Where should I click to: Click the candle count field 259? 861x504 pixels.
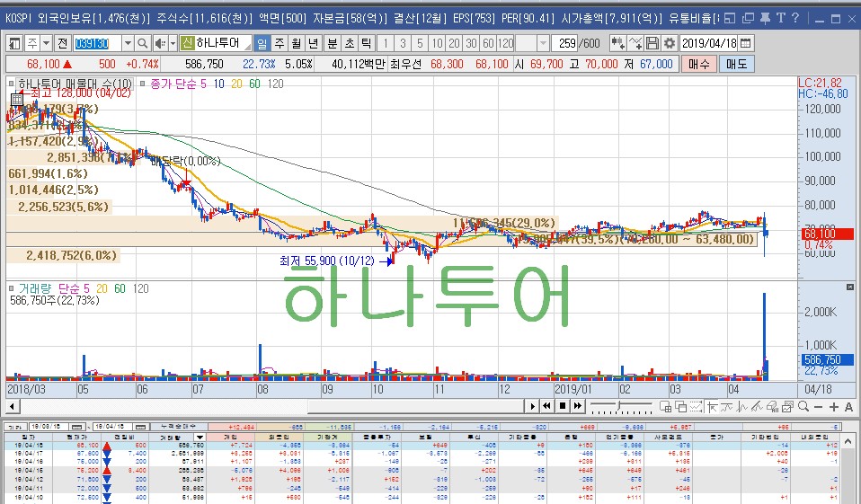point(564,43)
